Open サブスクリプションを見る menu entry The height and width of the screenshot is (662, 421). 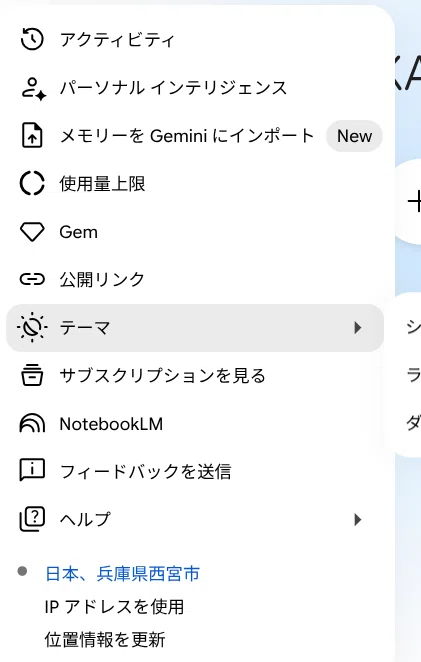pos(195,375)
